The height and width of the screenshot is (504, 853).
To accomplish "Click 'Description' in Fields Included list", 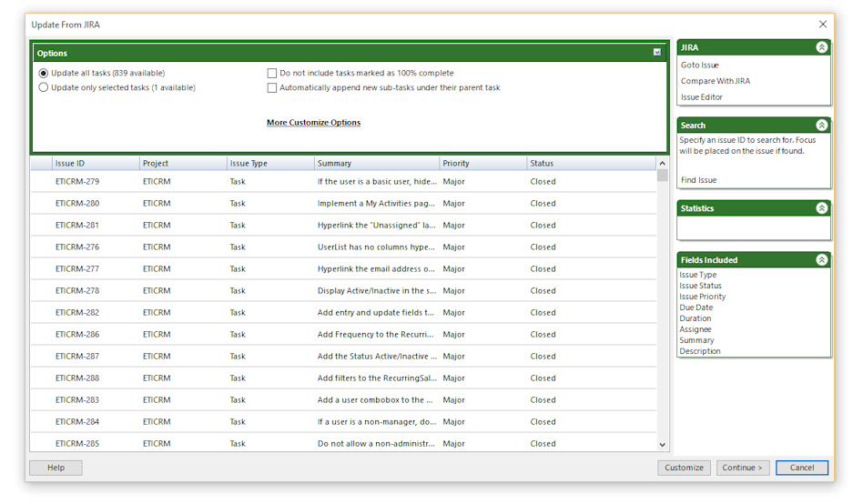I will point(699,351).
